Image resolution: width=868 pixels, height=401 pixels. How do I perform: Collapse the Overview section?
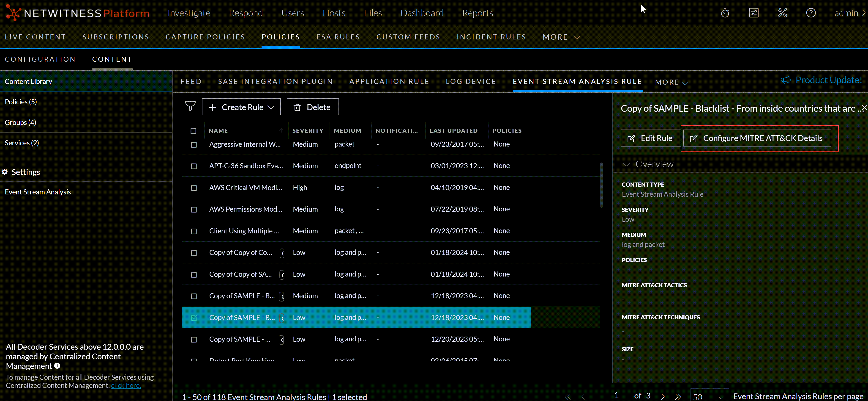[x=627, y=164]
